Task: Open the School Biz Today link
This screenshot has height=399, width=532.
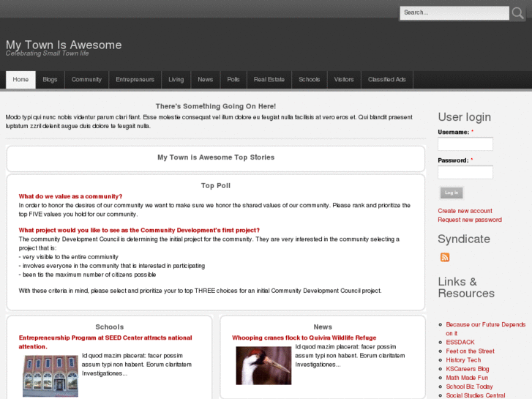Action: 469,387
